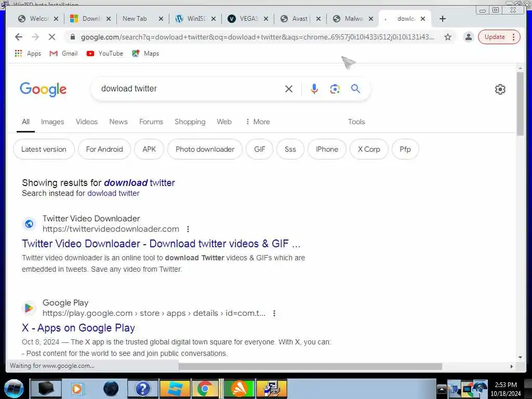Open the YouTube bookmark
532x399 pixels.
(x=104, y=54)
